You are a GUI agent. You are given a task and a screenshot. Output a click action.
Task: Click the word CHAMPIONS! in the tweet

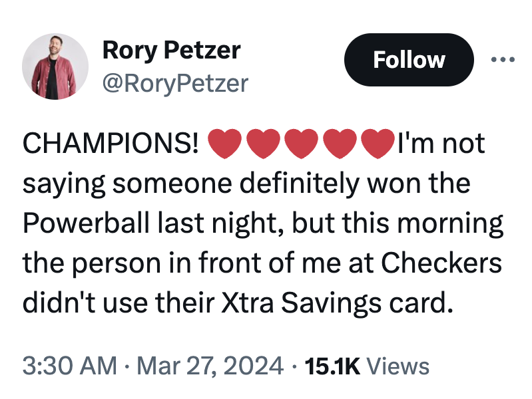111,144
